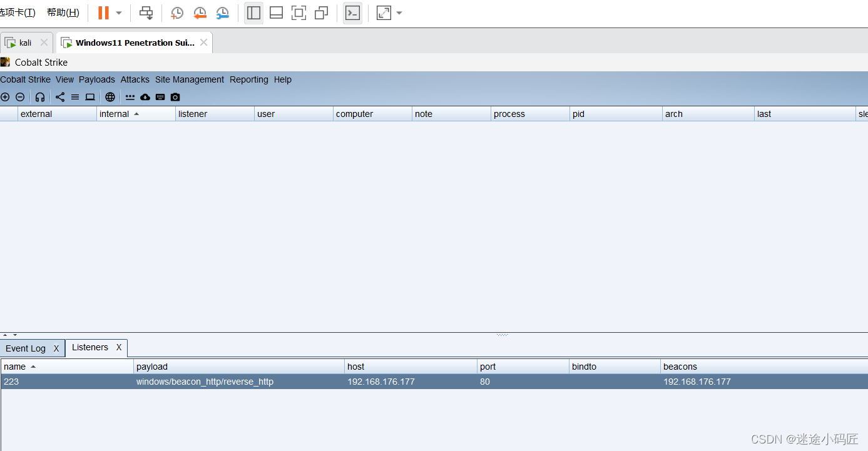Open the View menu

pos(64,79)
